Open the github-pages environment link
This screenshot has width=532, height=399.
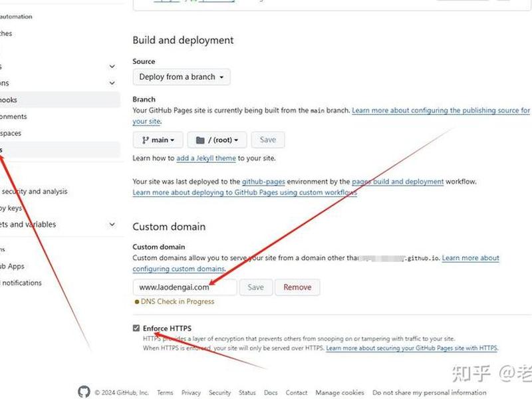click(263, 182)
